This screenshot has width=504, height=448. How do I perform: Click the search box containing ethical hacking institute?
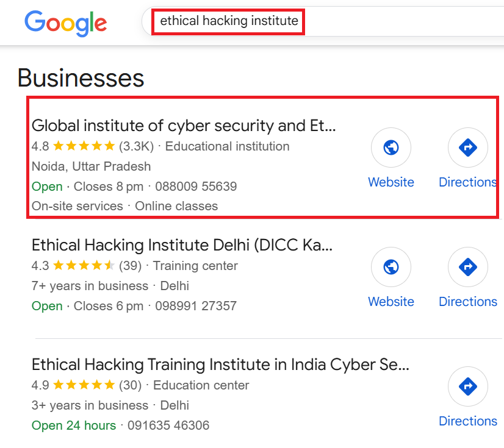tap(229, 22)
